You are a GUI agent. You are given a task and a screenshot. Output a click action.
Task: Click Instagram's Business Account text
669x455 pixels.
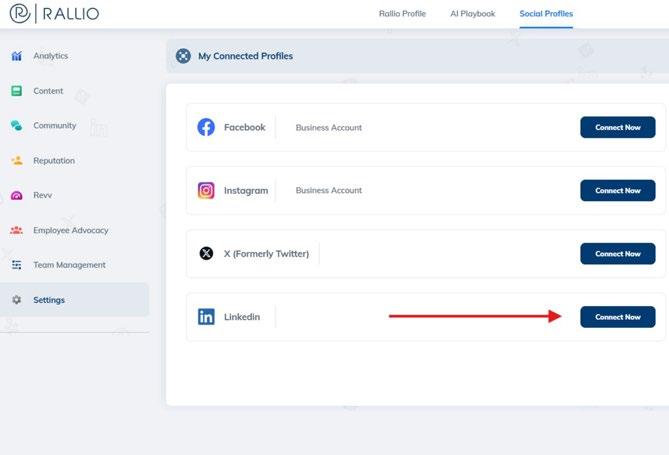(329, 190)
